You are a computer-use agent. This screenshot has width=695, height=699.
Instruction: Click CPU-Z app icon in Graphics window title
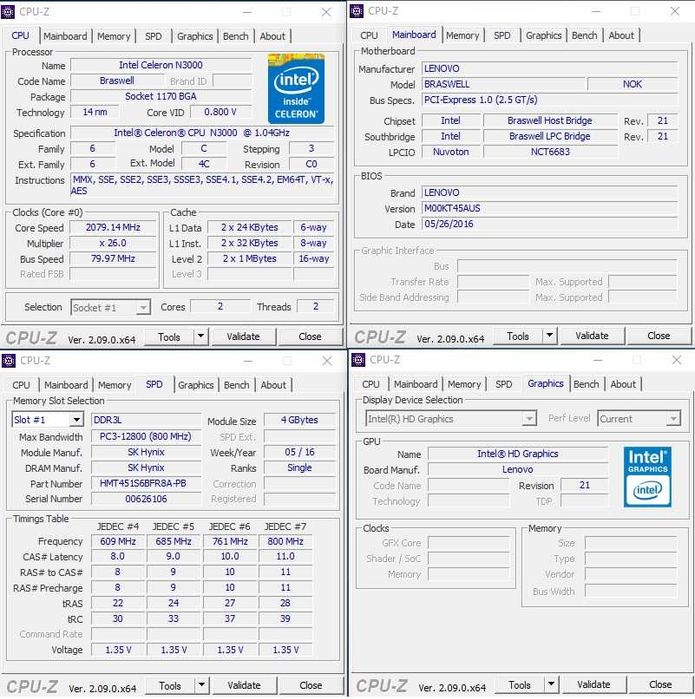(358, 359)
